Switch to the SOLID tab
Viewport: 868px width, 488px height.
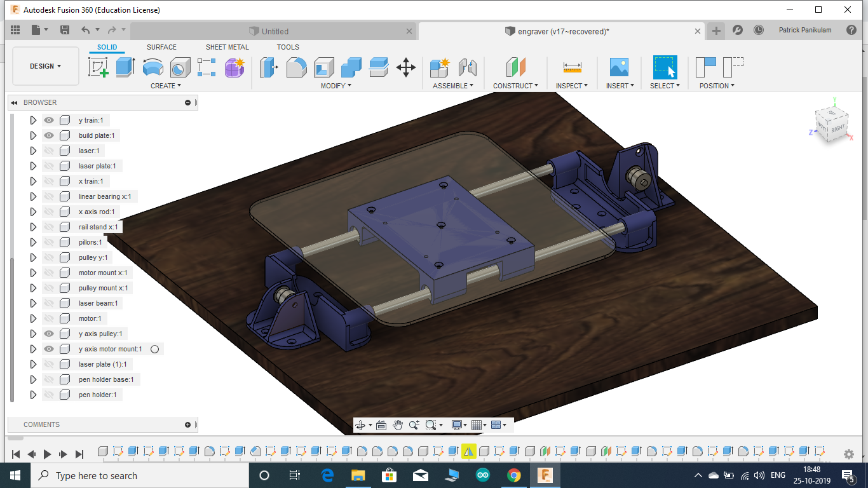pos(107,47)
